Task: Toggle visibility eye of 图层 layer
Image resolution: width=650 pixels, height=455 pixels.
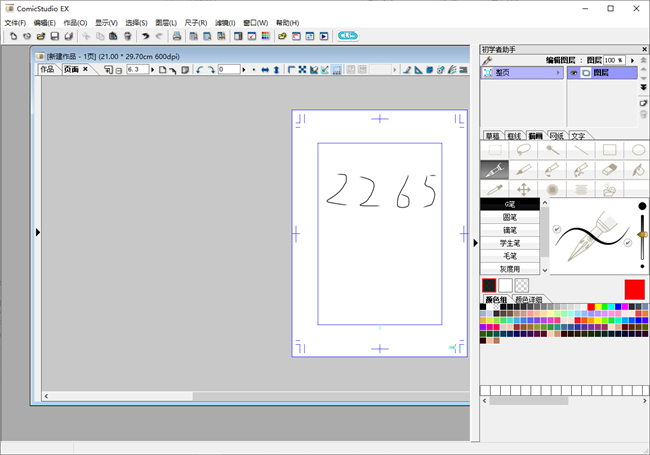Action: tap(574, 73)
